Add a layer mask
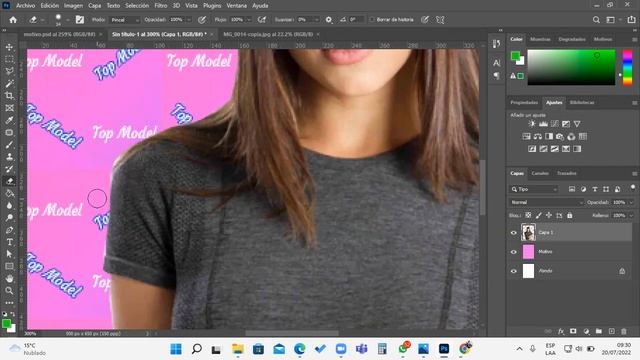This screenshot has height=360, width=640. [x=573, y=331]
